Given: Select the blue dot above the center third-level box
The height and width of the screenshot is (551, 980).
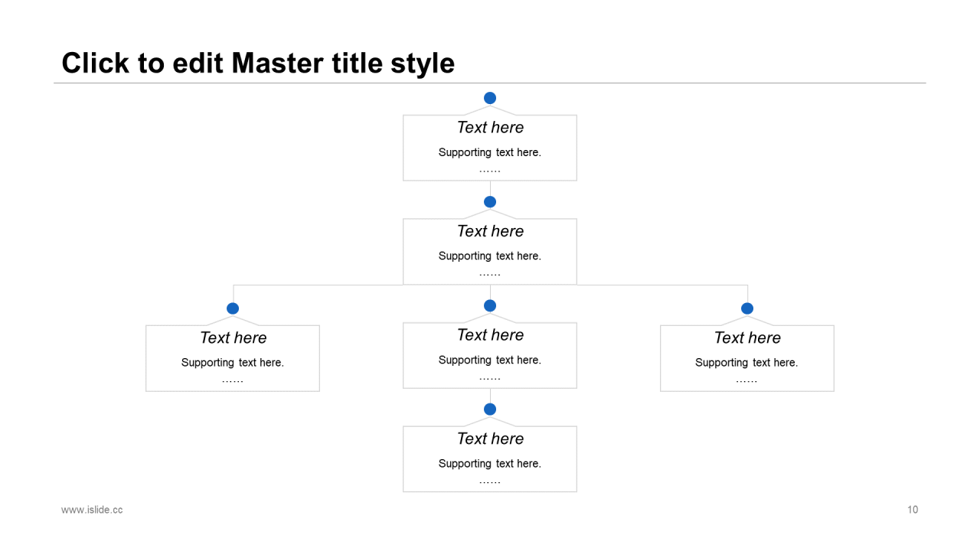Looking at the screenshot, I should pyautogui.click(x=490, y=305).
